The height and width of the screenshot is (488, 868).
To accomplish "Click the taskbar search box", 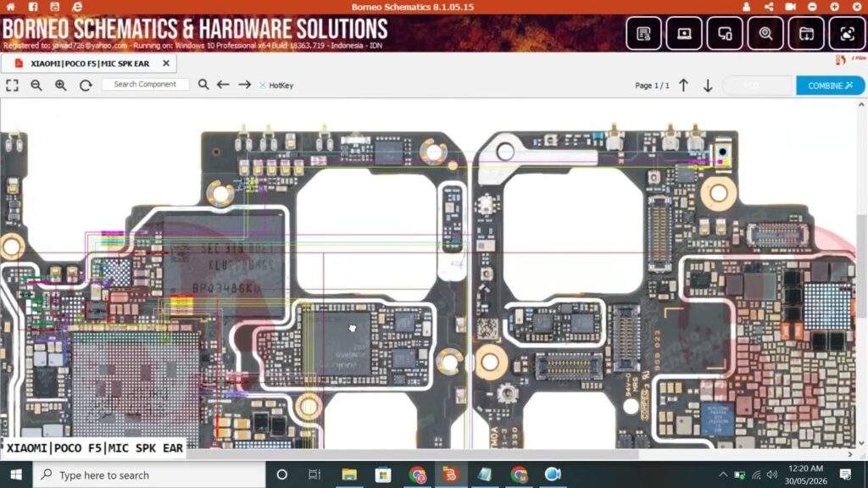I will (x=149, y=474).
